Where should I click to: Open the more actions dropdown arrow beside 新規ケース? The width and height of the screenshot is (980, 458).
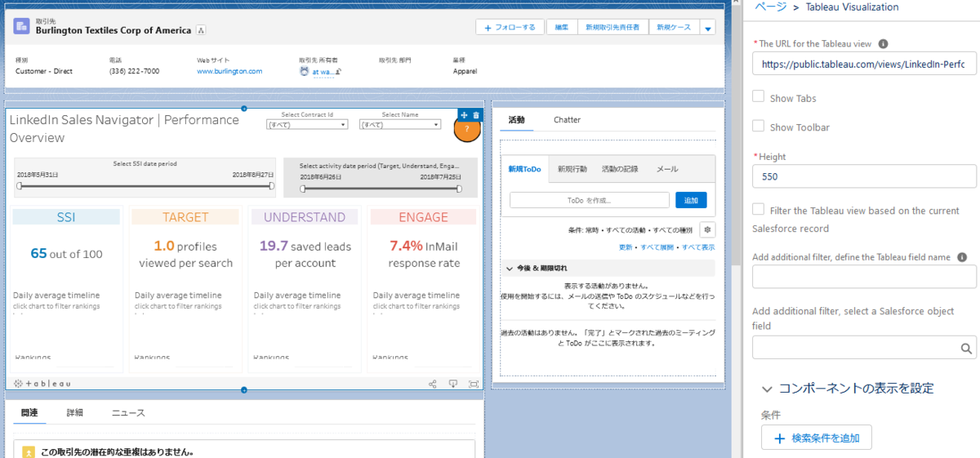tap(708, 28)
